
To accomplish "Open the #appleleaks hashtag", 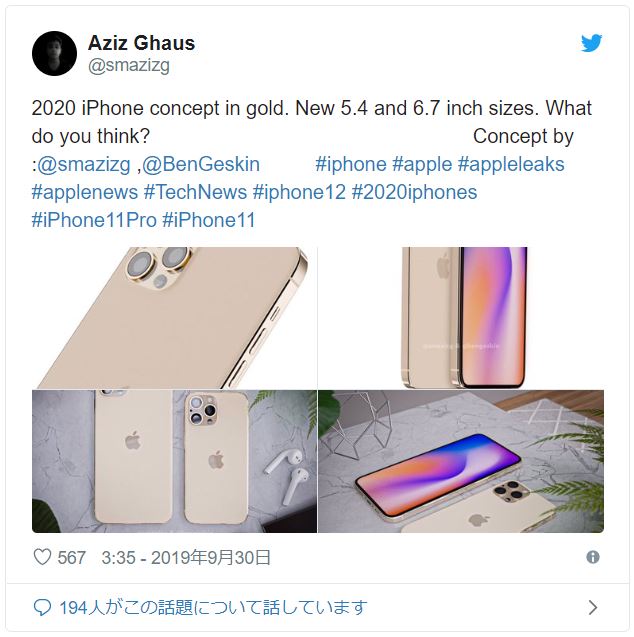I will 511,164.
